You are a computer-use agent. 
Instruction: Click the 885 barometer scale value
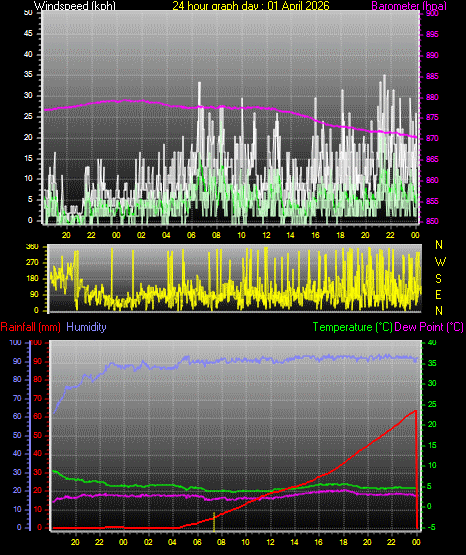coord(432,76)
